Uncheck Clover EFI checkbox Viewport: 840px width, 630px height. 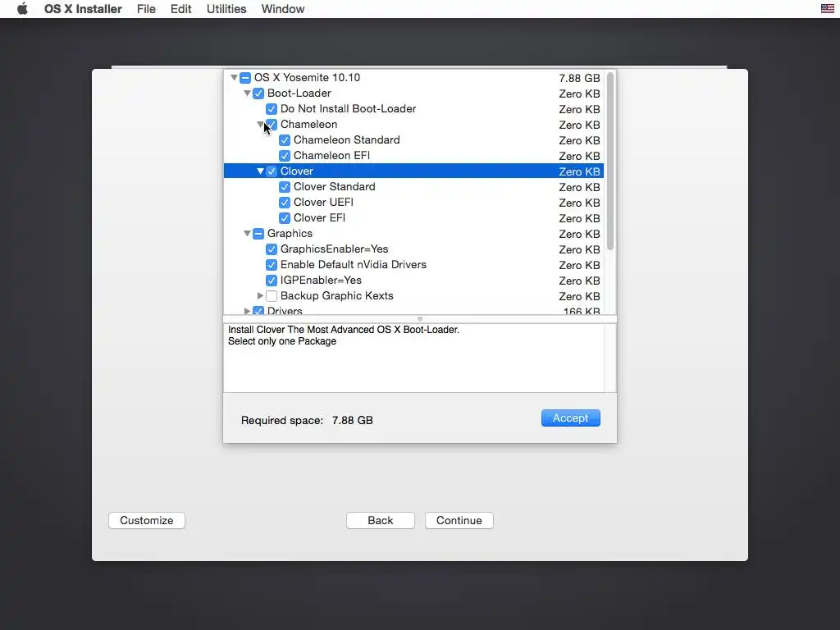285,218
